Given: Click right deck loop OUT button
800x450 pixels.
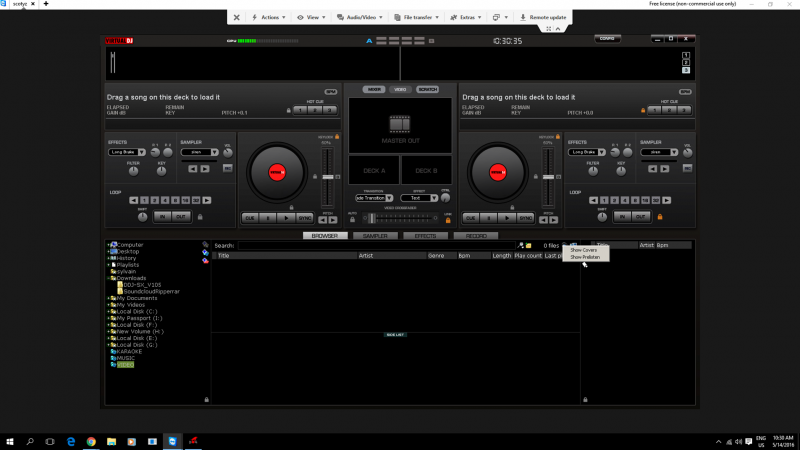Looking at the screenshot, I should tap(640, 217).
